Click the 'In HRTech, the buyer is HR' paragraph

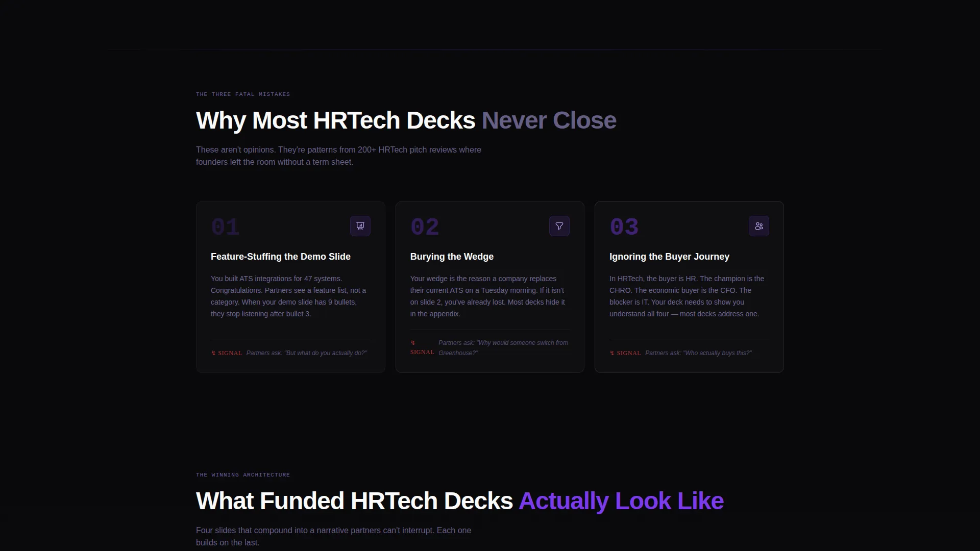click(687, 296)
